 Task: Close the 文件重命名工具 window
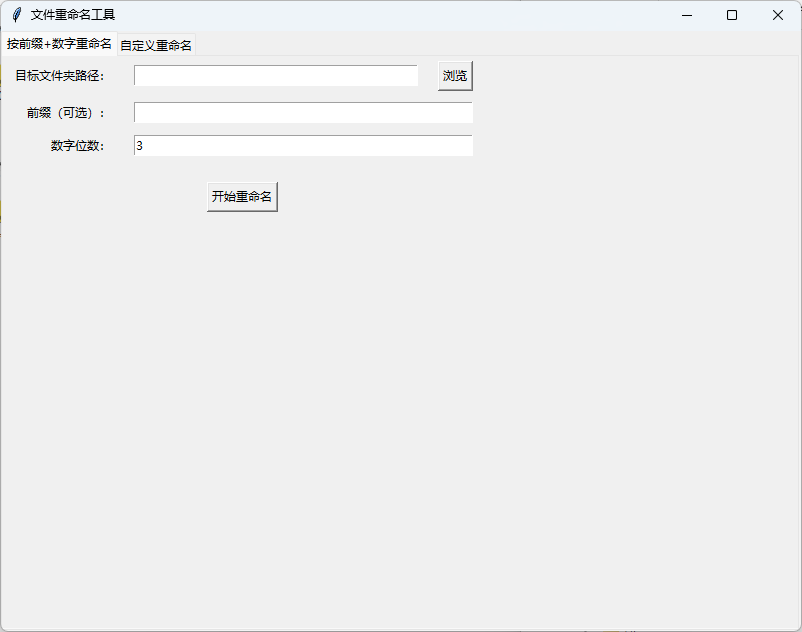[778, 15]
